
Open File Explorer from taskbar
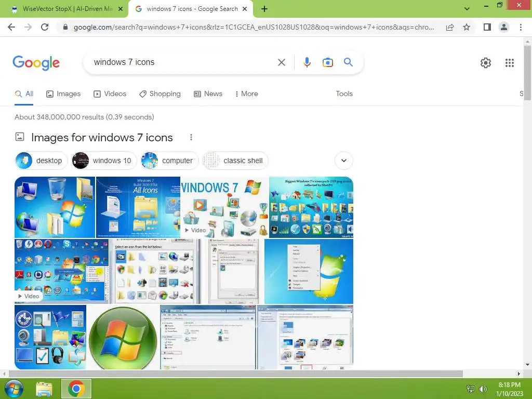click(44, 389)
